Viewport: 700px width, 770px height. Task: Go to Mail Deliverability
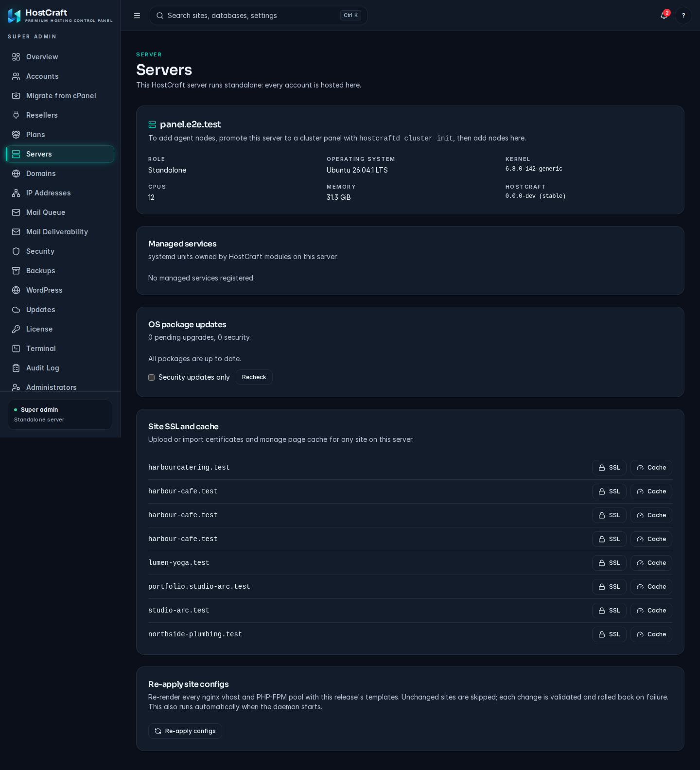click(x=60, y=232)
